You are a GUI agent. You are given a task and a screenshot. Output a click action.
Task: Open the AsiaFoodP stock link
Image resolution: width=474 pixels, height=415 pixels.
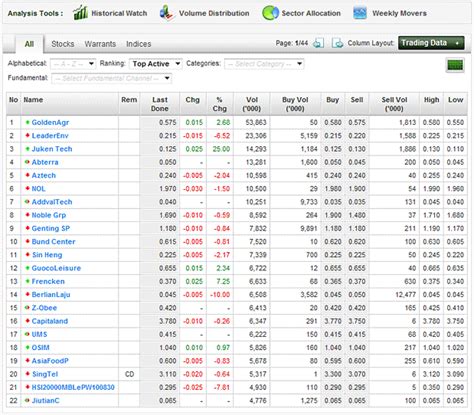tap(50, 361)
